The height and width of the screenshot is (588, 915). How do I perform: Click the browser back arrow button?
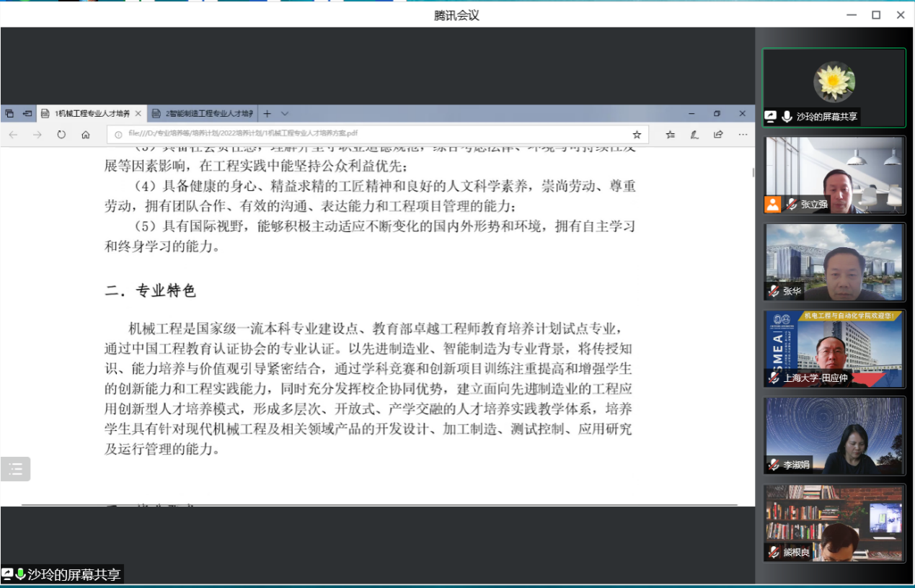click(x=13, y=135)
